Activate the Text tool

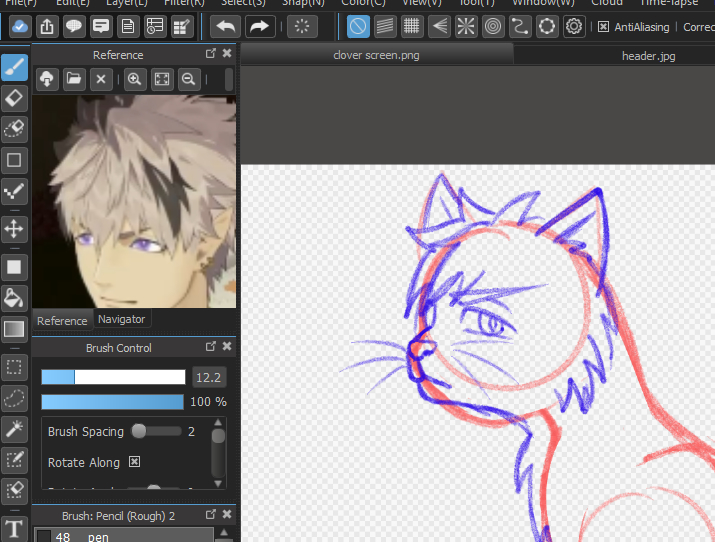coord(14,529)
